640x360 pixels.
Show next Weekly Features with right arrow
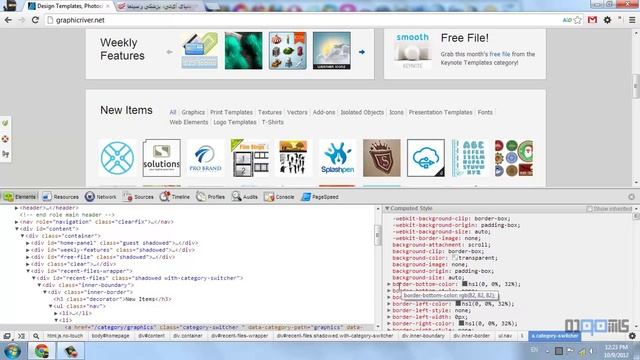pos(362,52)
